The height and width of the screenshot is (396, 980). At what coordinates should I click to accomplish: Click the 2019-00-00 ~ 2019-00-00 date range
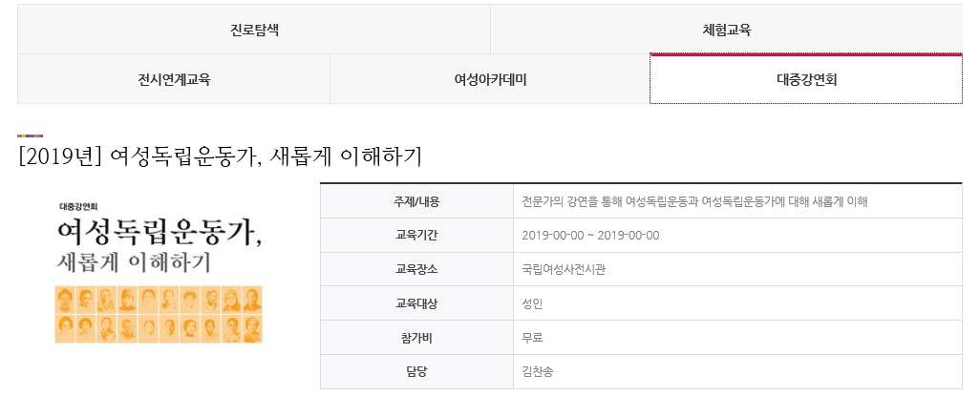tap(590, 236)
